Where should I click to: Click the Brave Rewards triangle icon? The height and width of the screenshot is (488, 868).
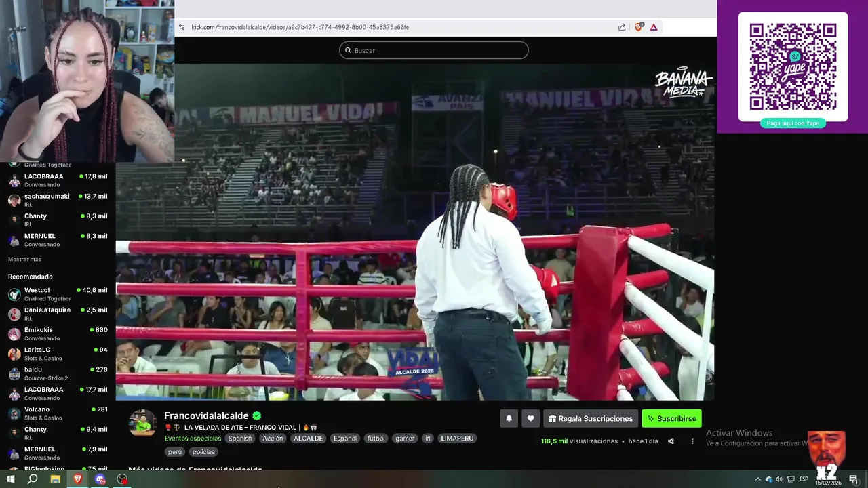(654, 27)
